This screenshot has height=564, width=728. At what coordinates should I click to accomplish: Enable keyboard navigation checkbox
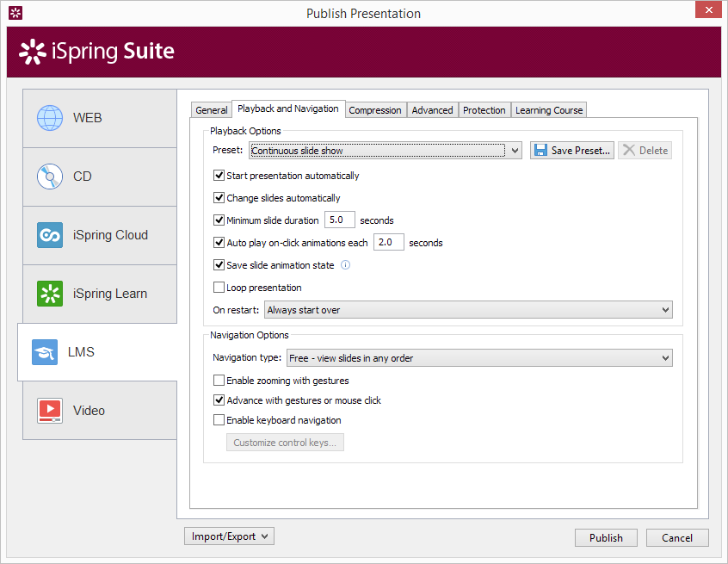219,420
